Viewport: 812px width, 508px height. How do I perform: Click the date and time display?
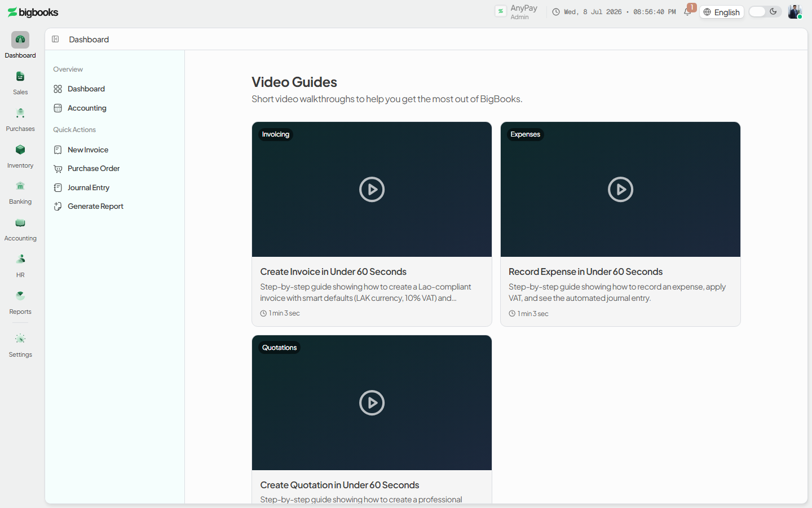point(620,12)
